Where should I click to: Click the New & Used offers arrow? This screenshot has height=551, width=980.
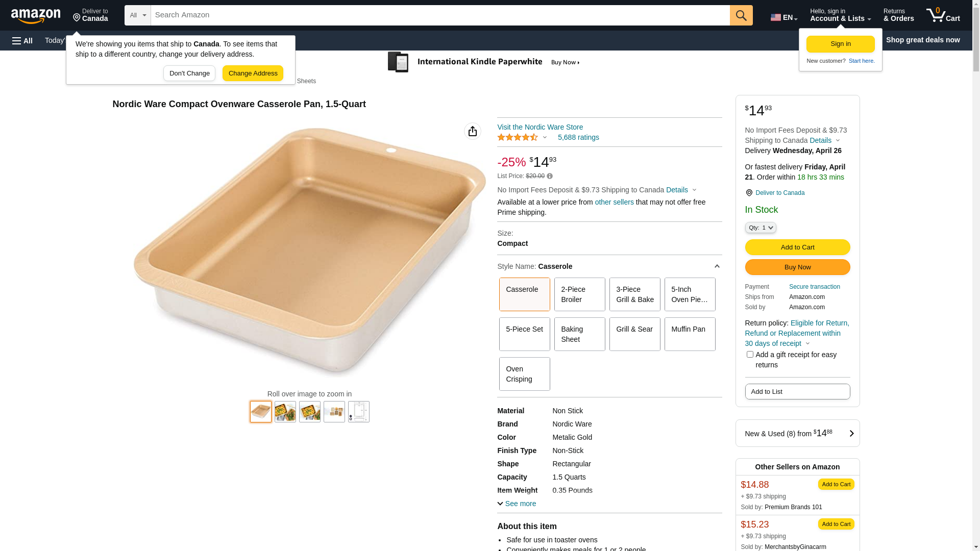click(x=851, y=433)
